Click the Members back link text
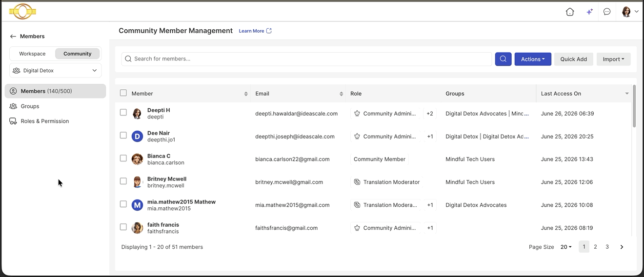This screenshot has width=644, height=277. tap(32, 37)
